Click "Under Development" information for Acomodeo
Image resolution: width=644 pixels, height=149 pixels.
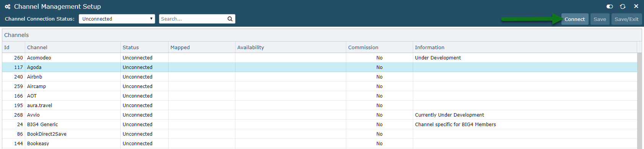[438, 58]
